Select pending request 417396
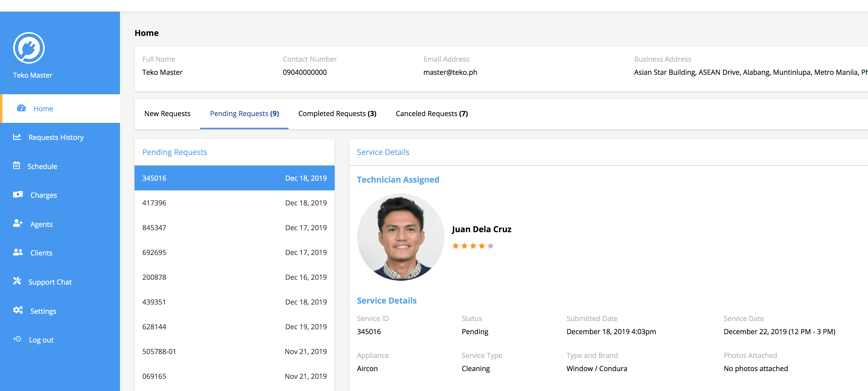868x391 pixels. pyautogui.click(x=234, y=203)
